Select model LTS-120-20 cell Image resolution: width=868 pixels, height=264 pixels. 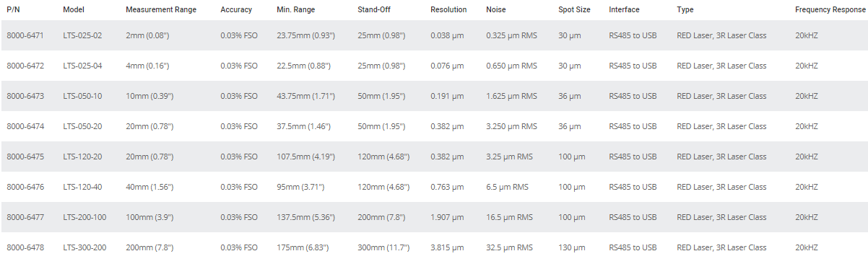(x=82, y=157)
